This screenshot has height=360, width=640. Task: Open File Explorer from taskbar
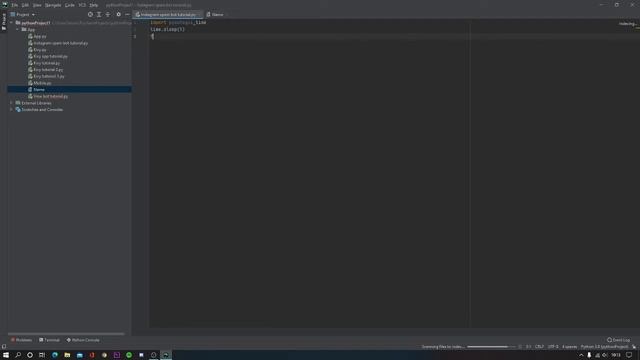(67, 355)
